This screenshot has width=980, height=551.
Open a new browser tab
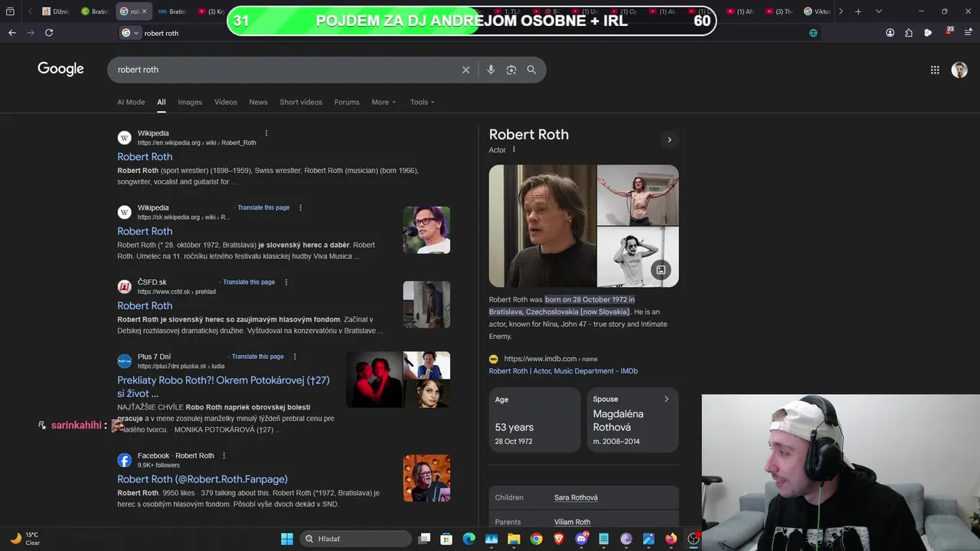click(x=858, y=11)
